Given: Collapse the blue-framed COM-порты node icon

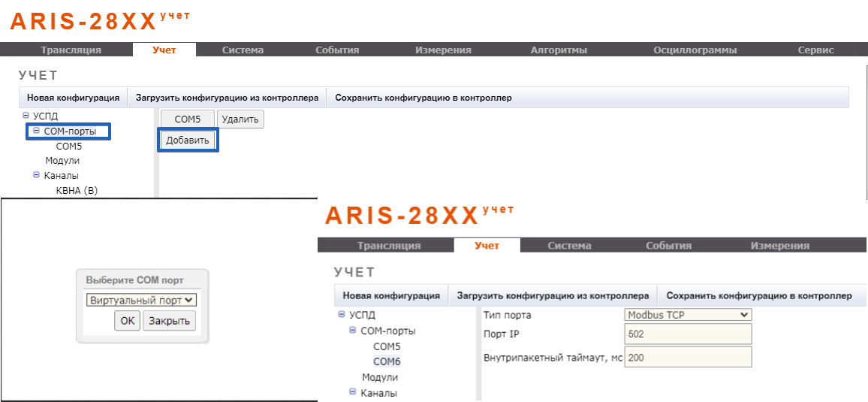Looking at the screenshot, I should (x=36, y=131).
